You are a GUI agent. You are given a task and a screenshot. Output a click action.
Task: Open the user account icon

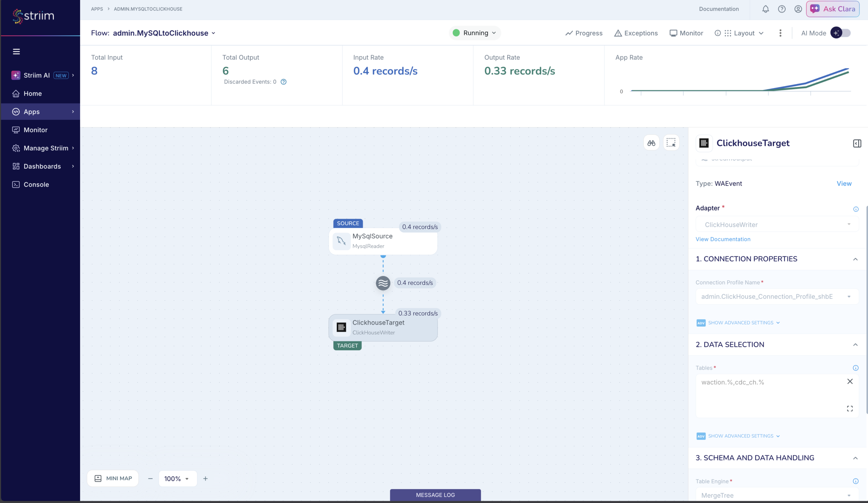tap(798, 9)
